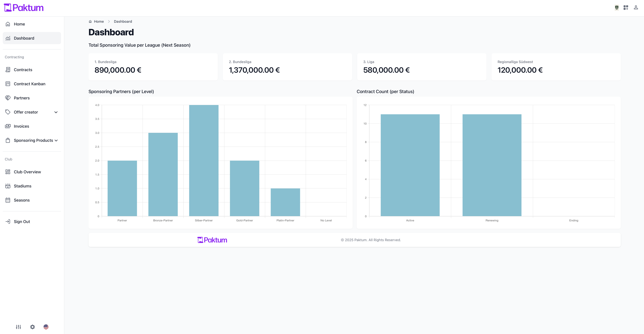Click '890,000.00 €' value
644x334 pixels.
point(118,70)
